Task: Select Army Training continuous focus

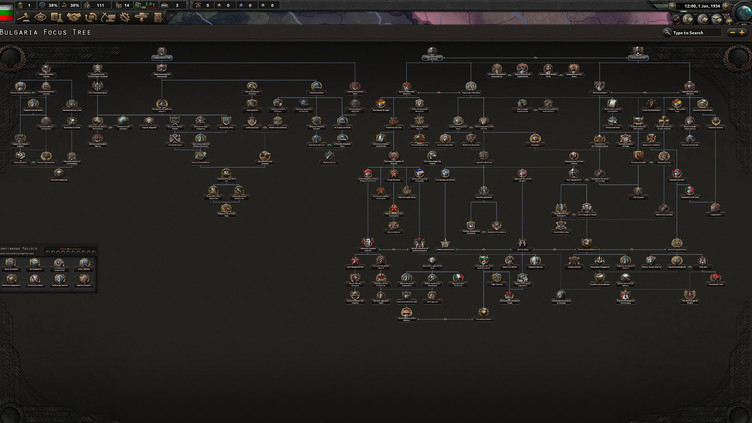Action: coord(83,264)
